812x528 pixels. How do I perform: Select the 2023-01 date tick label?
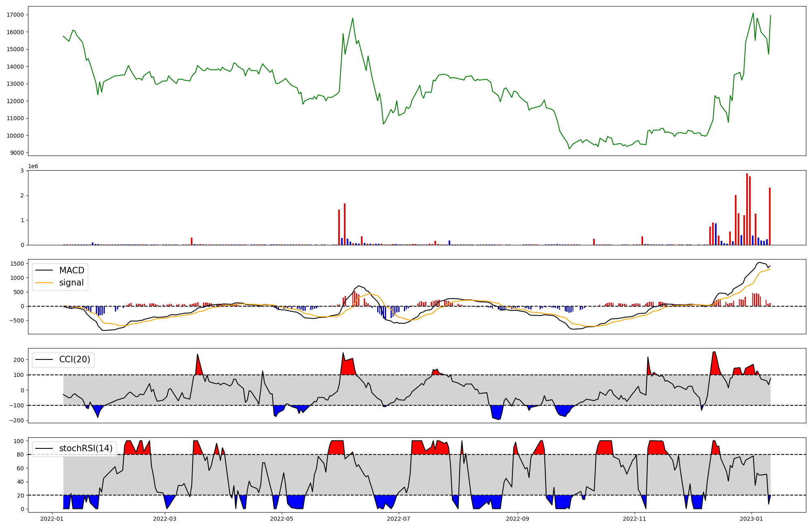[751, 519]
